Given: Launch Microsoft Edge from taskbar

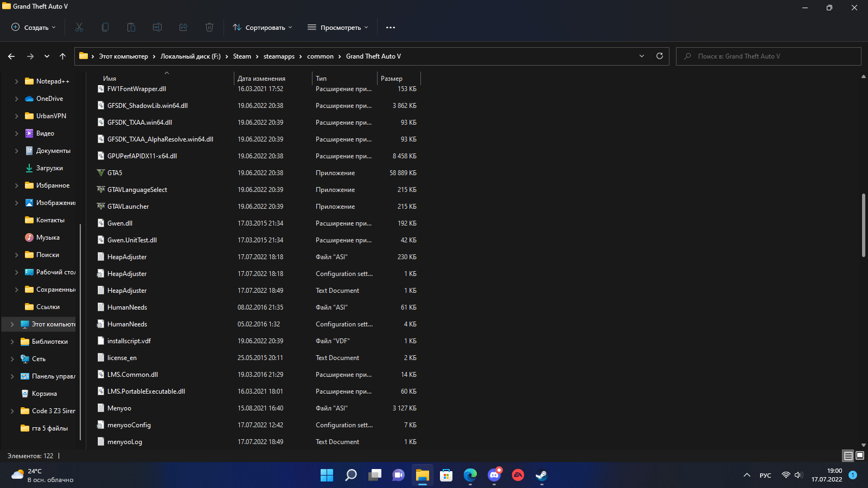Looking at the screenshot, I should [470, 476].
